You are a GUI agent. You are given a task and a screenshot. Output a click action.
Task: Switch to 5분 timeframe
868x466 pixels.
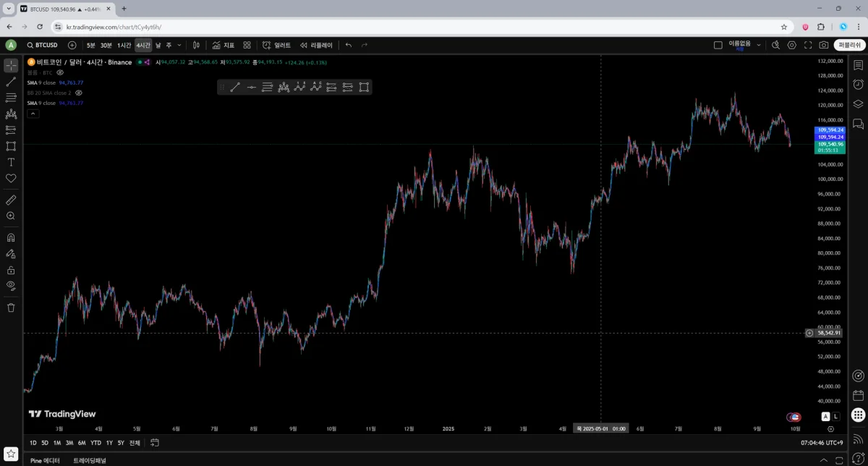tap(90, 45)
